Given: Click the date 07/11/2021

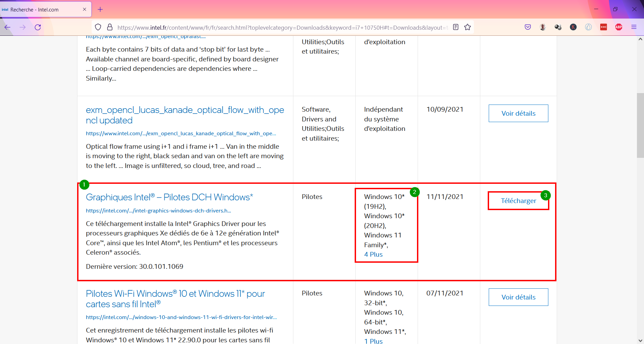Looking at the screenshot, I should pyautogui.click(x=445, y=293).
